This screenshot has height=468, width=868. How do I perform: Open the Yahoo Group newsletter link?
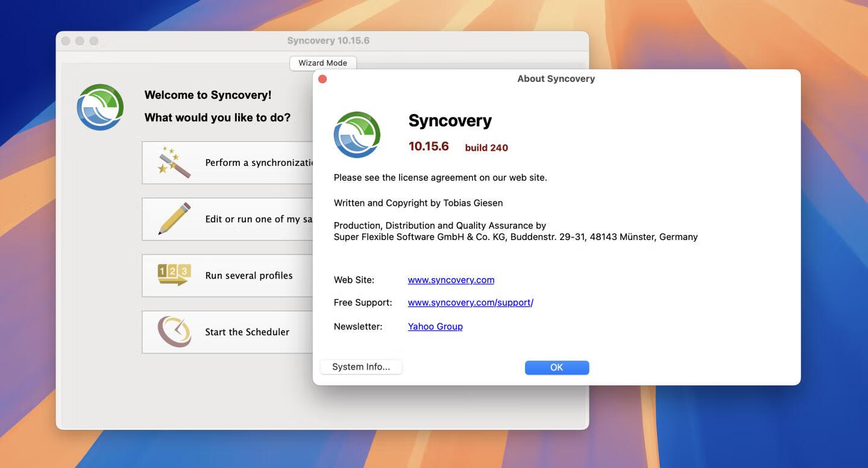click(x=435, y=326)
